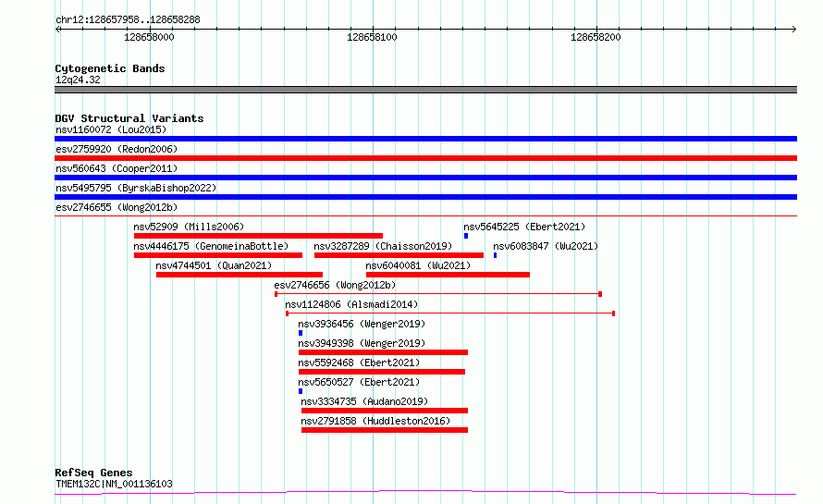Open the TMEM132C|NM_001136103 gene label
The height and width of the screenshot is (504, 823).
(114, 484)
